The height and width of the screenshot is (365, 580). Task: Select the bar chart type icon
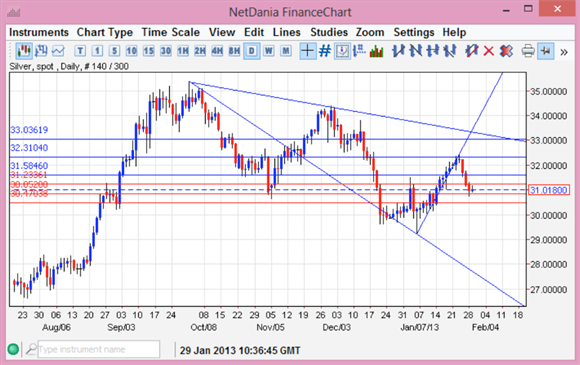click(x=41, y=51)
